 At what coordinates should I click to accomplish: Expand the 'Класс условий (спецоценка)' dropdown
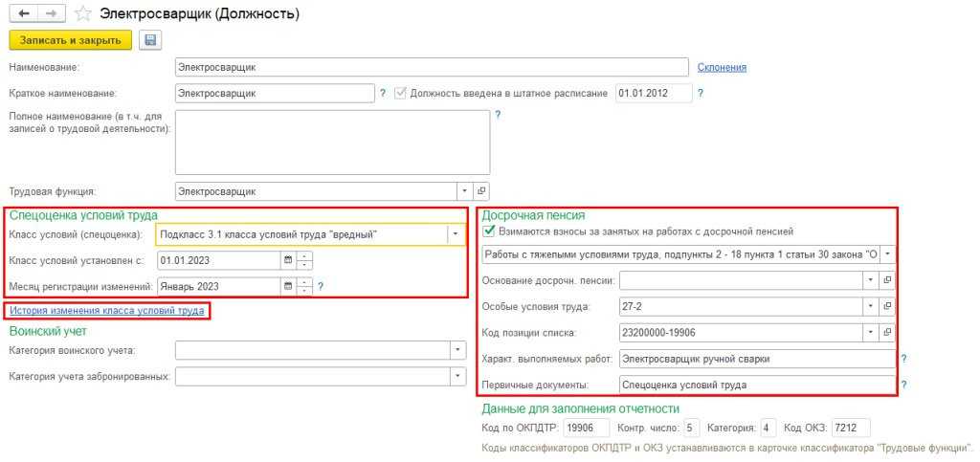(457, 234)
